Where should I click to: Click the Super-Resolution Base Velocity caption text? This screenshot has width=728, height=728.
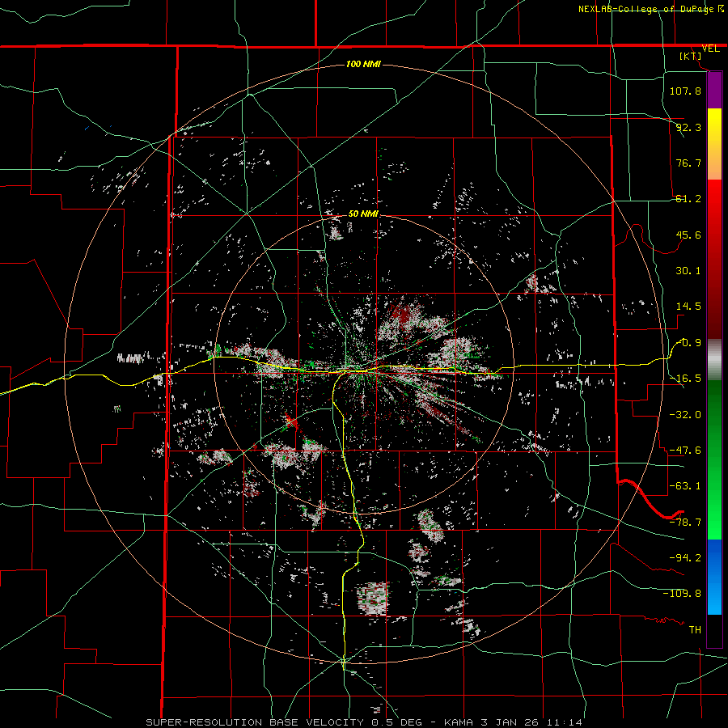(x=256, y=722)
